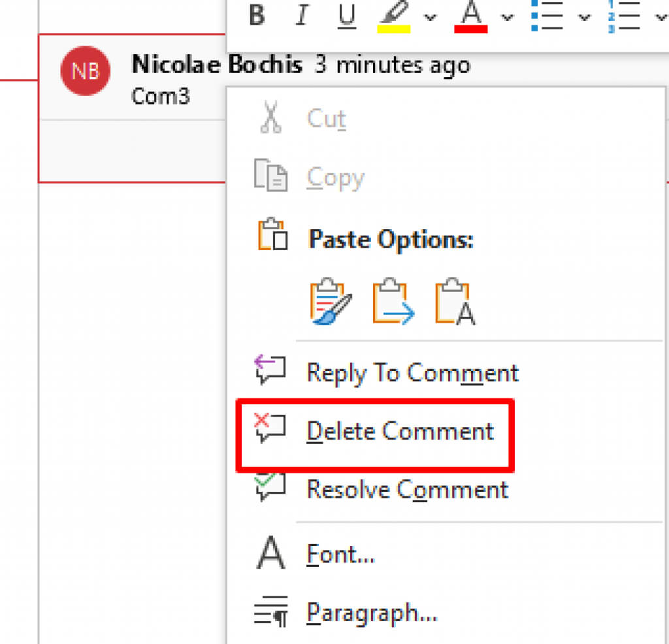This screenshot has width=669, height=644.
Task: Paste with Merge Formatting icon
Action: point(393,302)
